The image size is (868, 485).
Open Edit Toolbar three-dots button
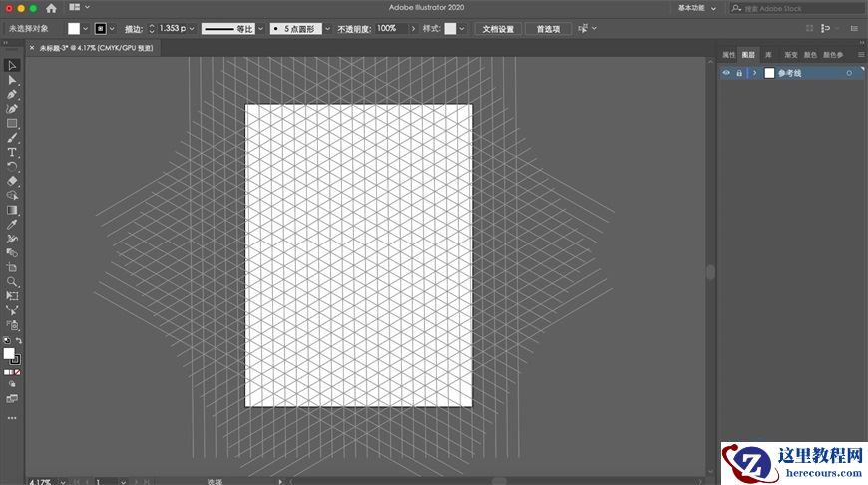click(x=12, y=418)
